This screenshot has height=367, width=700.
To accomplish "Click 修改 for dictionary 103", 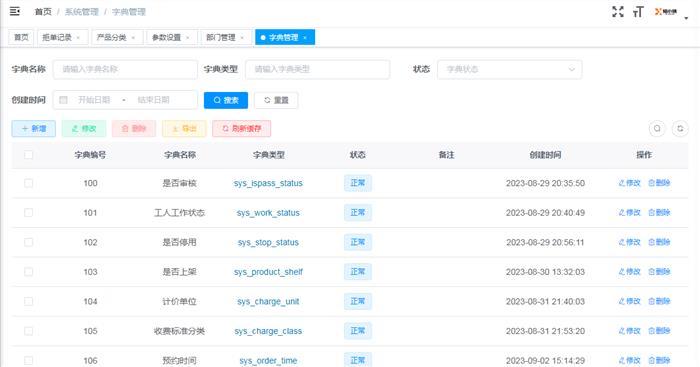I will click(629, 271).
